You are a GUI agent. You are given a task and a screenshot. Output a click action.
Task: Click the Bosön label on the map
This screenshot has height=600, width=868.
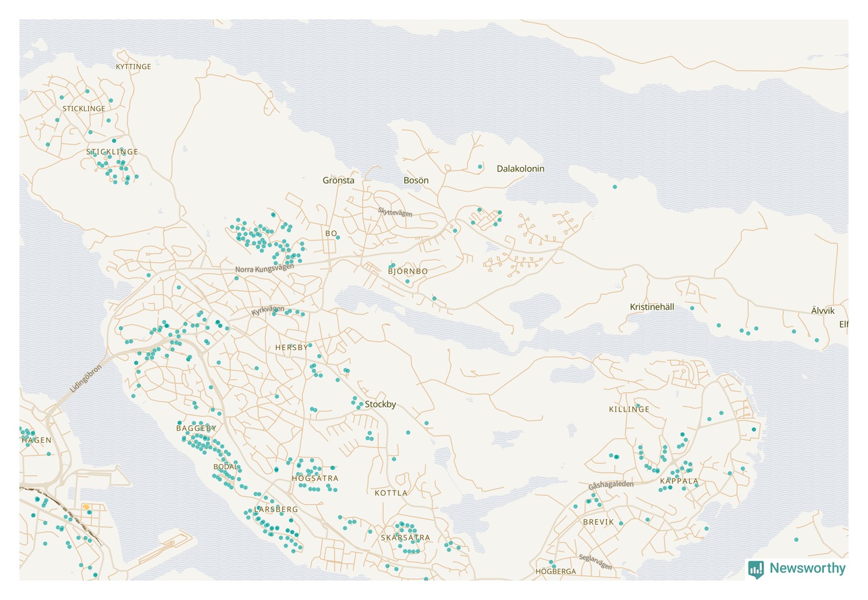click(x=416, y=181)
